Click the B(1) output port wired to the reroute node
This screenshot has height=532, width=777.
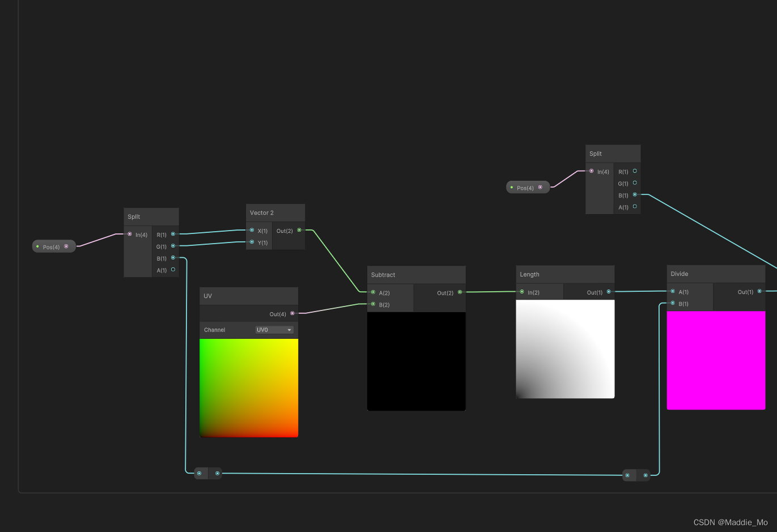[173, 258]
